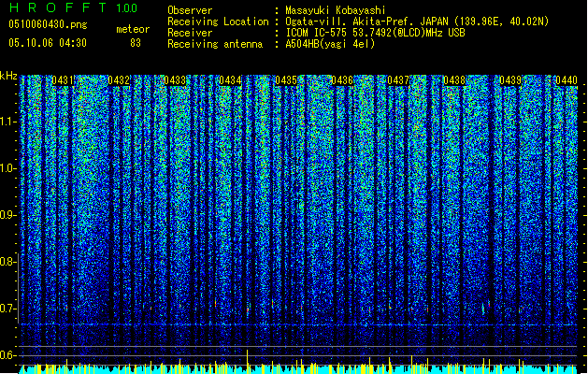Click the A504HB(yagi 4el) antenna text
This screenshot has height=374, width=588.
click(x=330, y=44)
